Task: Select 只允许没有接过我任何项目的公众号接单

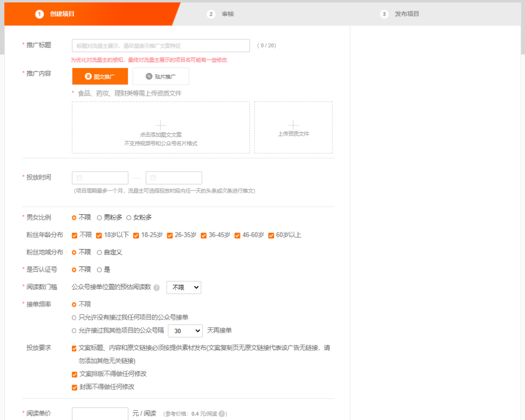Action: tap(74, 317)
